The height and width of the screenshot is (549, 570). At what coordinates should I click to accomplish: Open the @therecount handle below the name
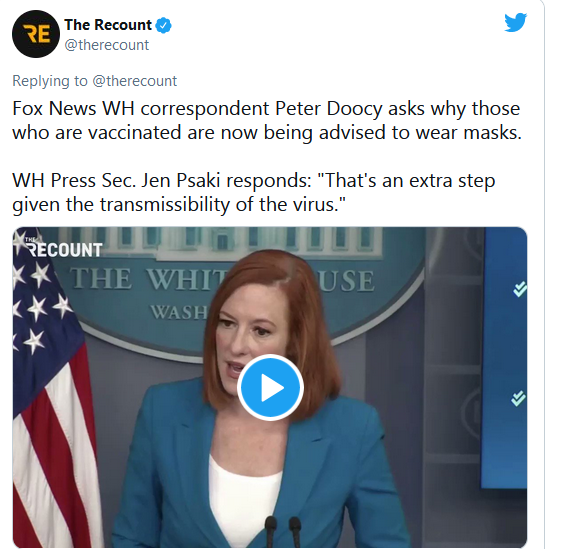coord(107,45)
